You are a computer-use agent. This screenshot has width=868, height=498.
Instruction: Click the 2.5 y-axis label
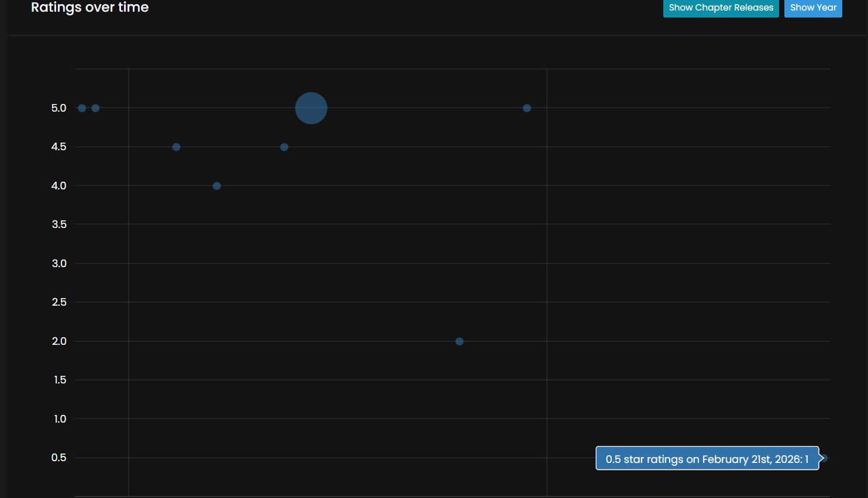59,302
